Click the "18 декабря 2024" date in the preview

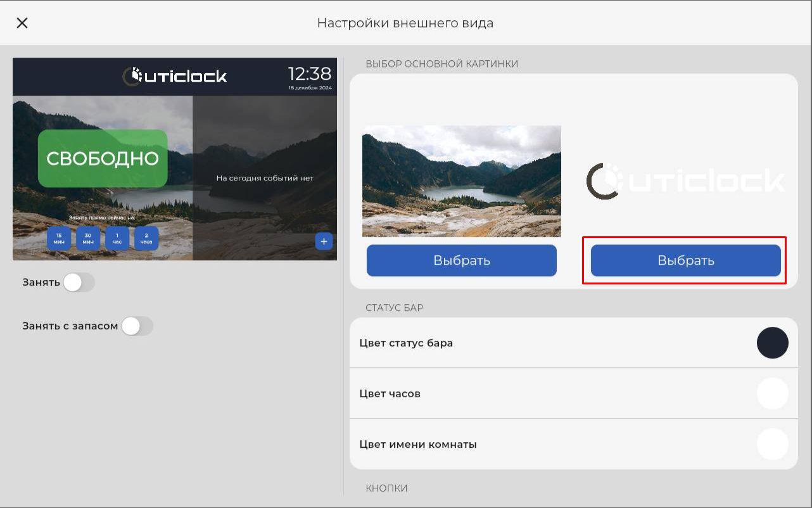click(x=310, y=88)
